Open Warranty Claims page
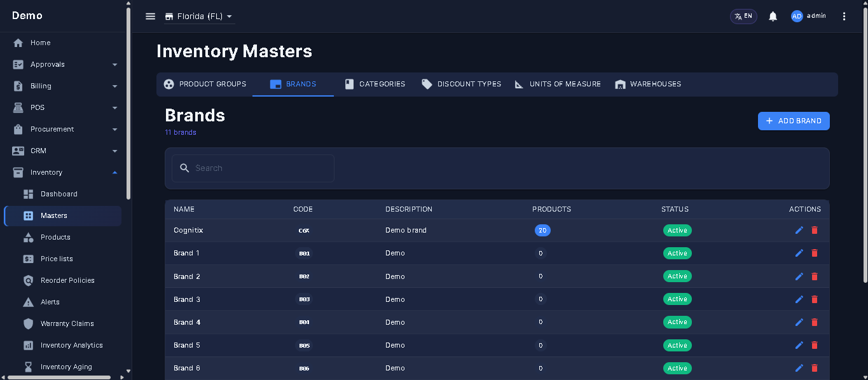 click(62, 323)
